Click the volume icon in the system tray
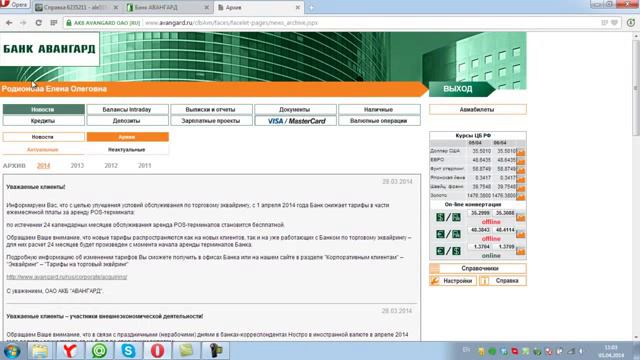Screen dimensions: 640x360 581,351
